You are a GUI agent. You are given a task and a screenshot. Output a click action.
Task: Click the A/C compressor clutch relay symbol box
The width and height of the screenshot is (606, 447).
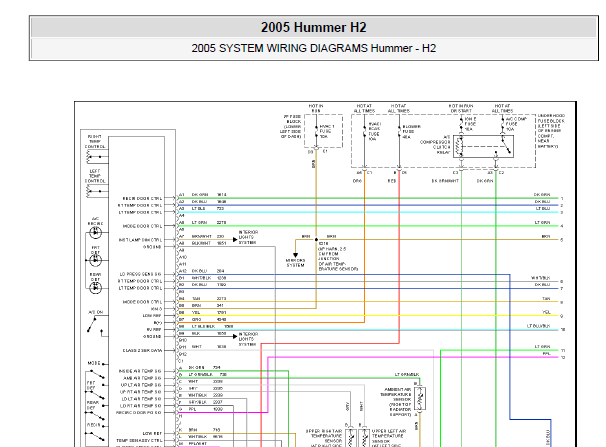[x=483, y=146]
